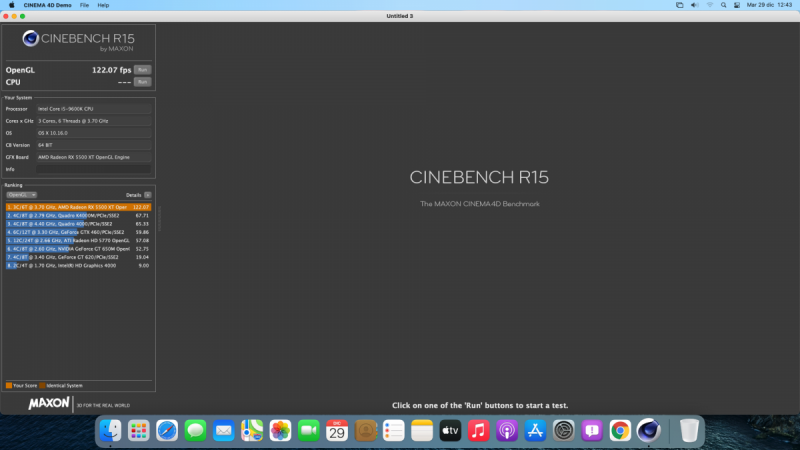Open Google Chrome from the Dock
800x450 pixels.
point(620,431)
